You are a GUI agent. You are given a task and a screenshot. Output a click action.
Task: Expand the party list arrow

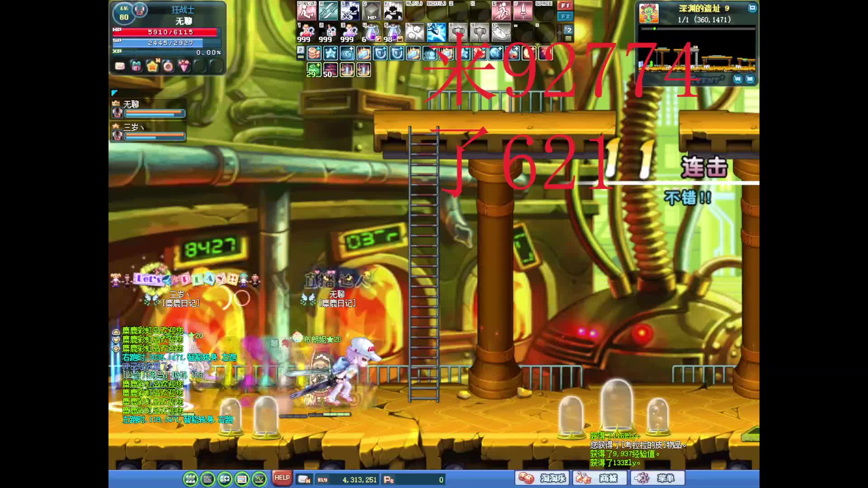(x=114, y=93)
